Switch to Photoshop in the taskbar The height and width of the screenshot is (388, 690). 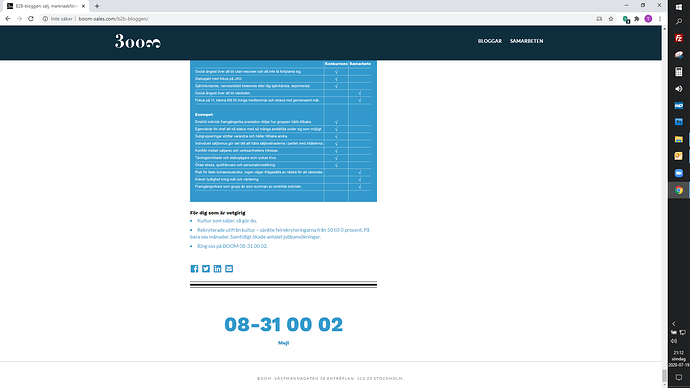click(x=679, y=122)
